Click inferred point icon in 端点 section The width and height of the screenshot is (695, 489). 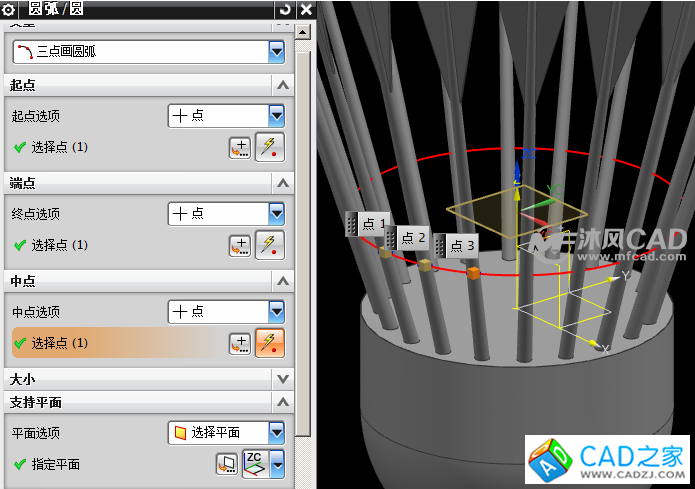point(270,245)
